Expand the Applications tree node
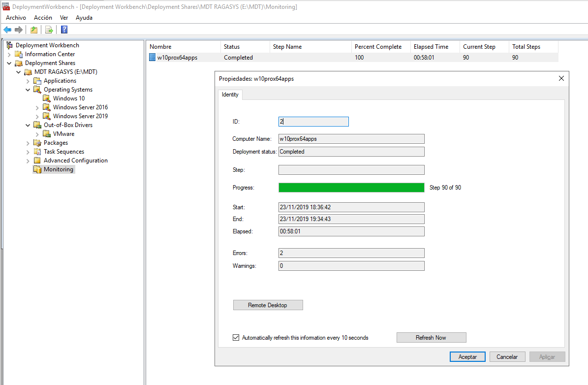This screenshot has width=588, height=385. click(28, 80)
